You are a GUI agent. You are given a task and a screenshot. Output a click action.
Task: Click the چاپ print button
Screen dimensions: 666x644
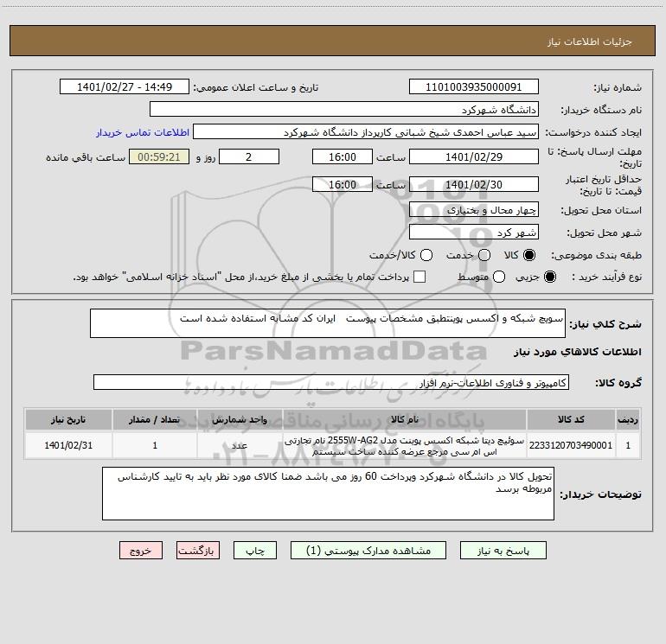click(255, 551)
